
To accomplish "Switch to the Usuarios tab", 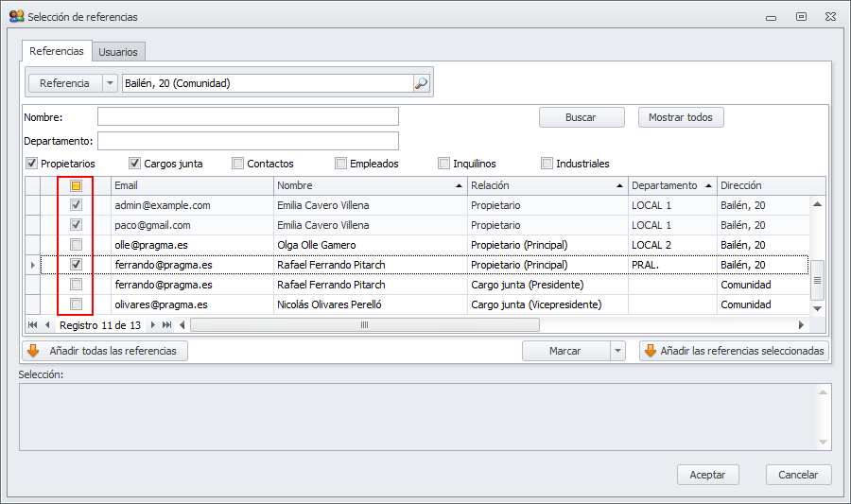I will point(118,52).
